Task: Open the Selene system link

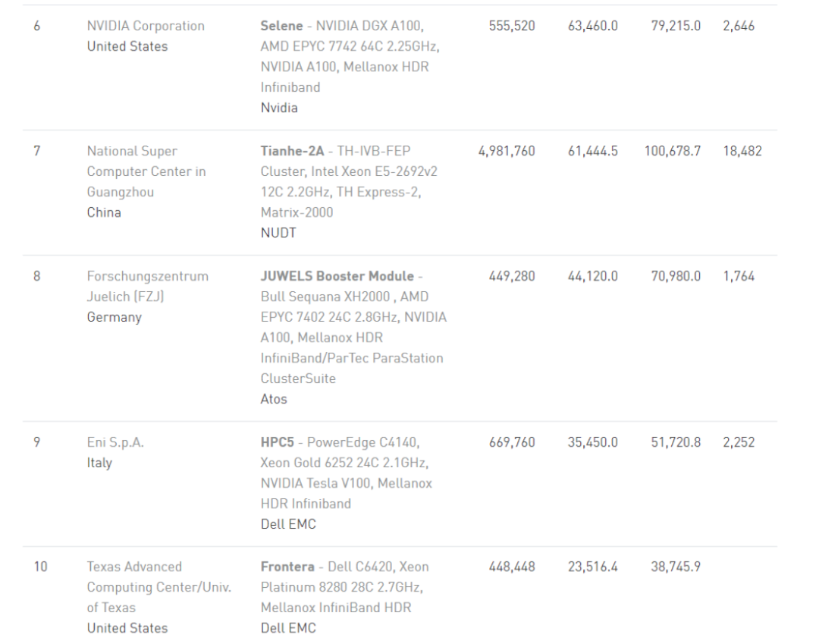Action: click(x=281, y=26)
